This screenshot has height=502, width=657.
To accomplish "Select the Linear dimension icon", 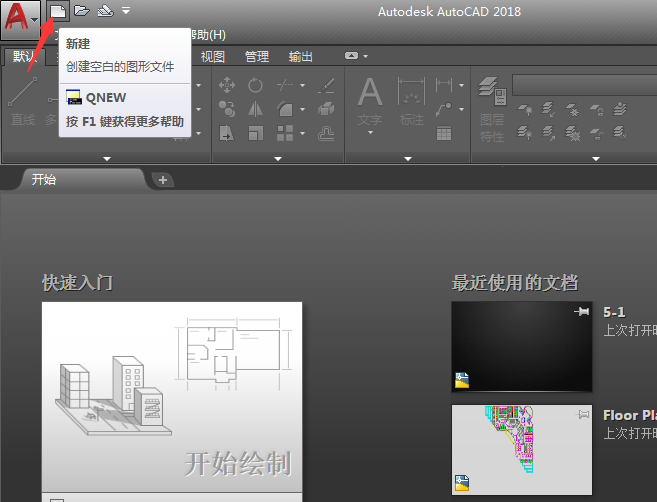I will [444, 85].
